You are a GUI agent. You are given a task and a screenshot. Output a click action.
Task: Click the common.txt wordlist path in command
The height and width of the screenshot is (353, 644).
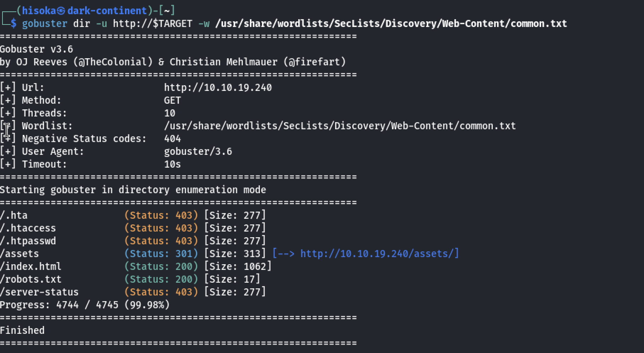click(391, 24)
